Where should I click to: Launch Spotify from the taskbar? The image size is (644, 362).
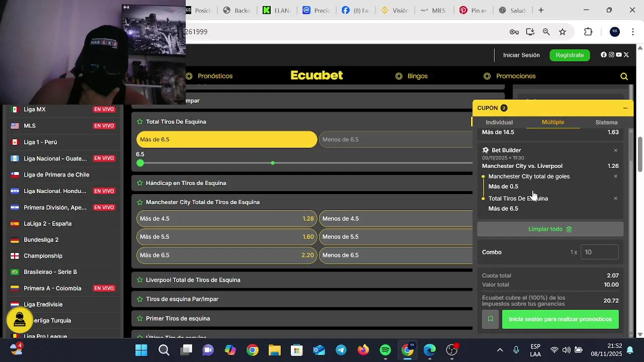click(385, 350)
